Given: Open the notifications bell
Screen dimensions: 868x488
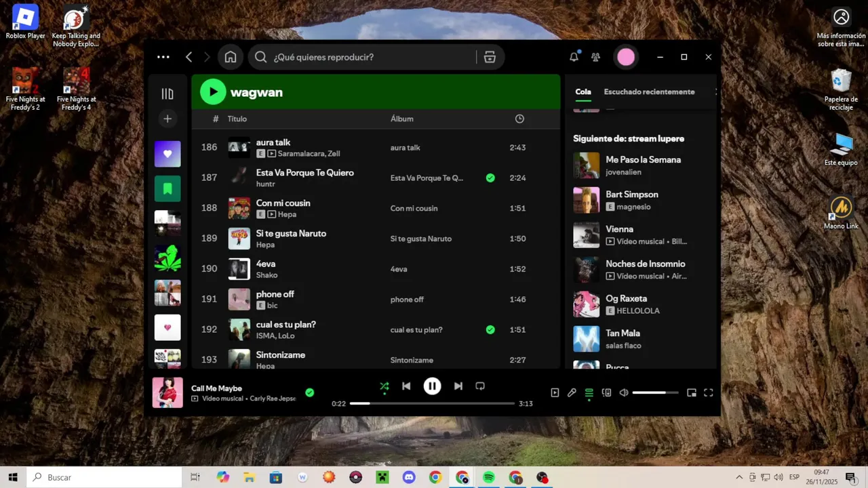Looking at the screenshot, I should coord(574,57).
